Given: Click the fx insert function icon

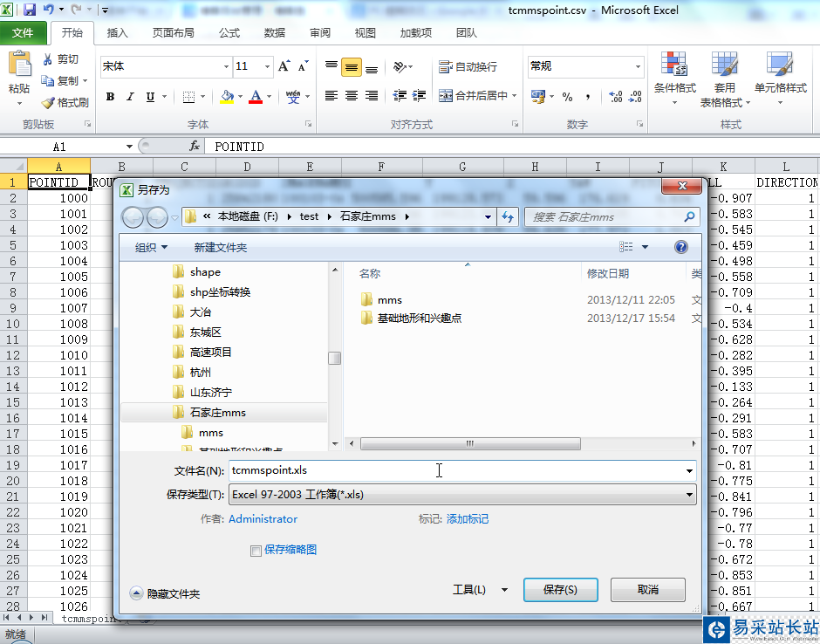Looking at the screenshot, I should coord(195,147).
